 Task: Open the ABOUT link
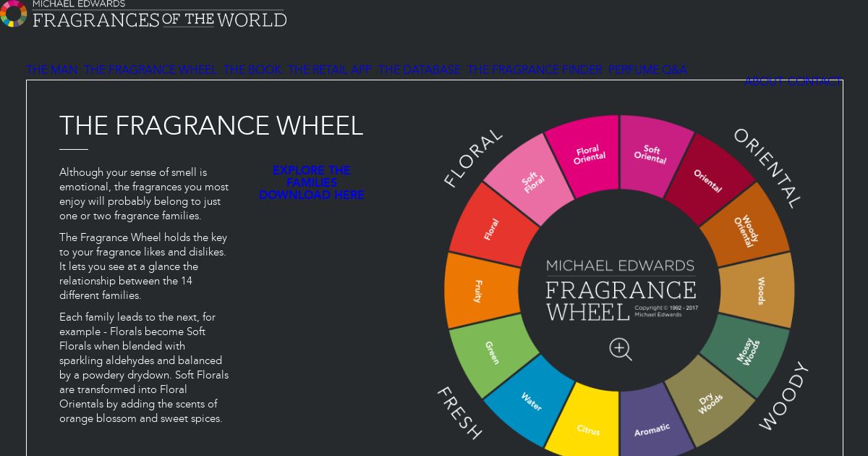(x=763, y=82)
